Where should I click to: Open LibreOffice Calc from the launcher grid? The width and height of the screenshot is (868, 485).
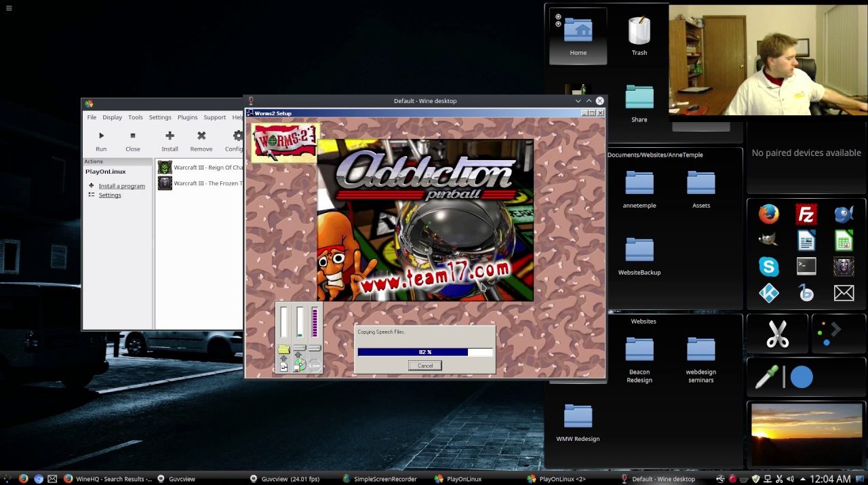click(844, 240)
